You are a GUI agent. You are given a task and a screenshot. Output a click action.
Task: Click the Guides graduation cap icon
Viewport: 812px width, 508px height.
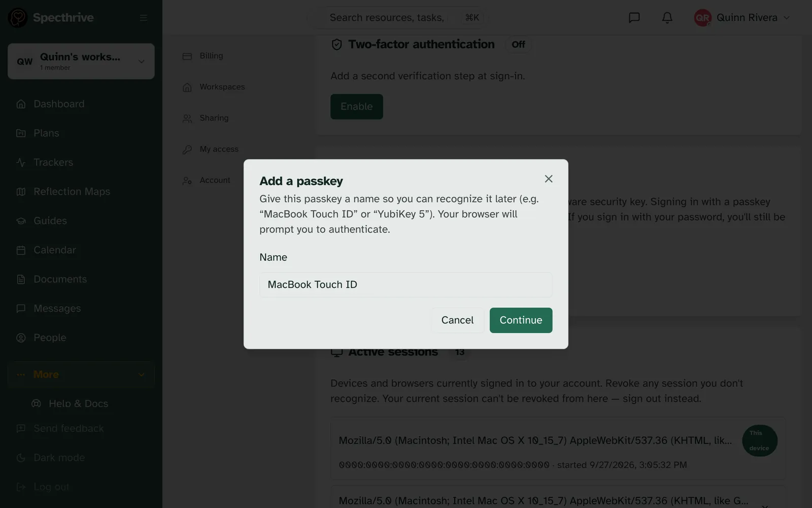pyautogui.click(x=21, y=221)
